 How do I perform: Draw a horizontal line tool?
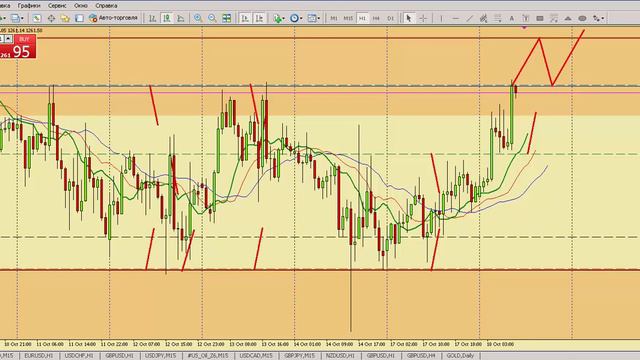[x=456, y=18]
